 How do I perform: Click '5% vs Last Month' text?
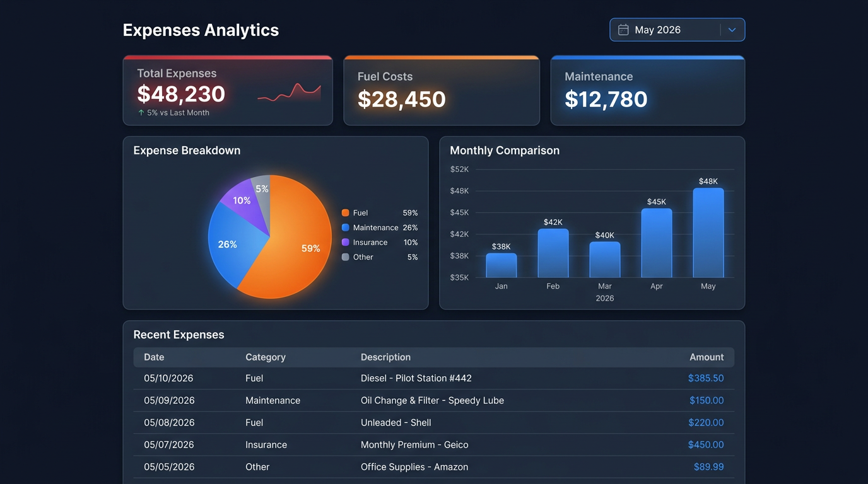tap(178, 113)
